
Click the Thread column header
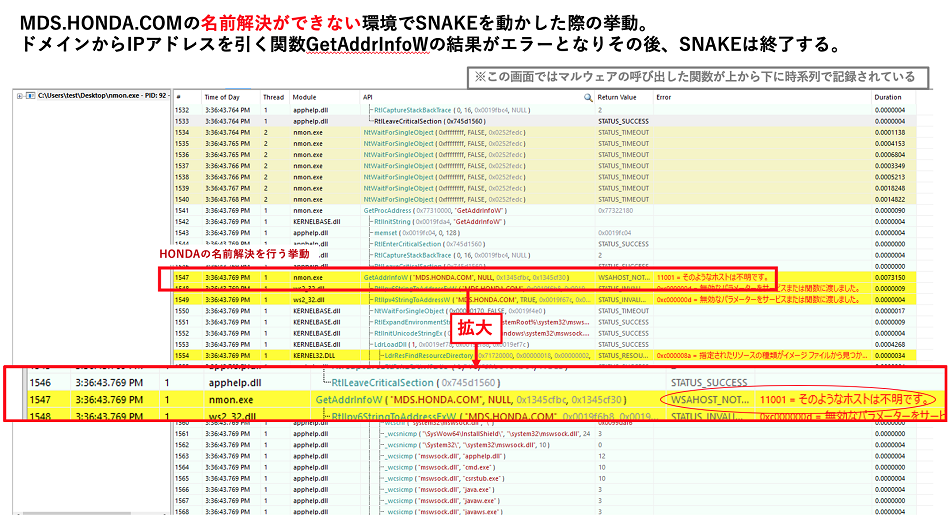coord(273,98)
